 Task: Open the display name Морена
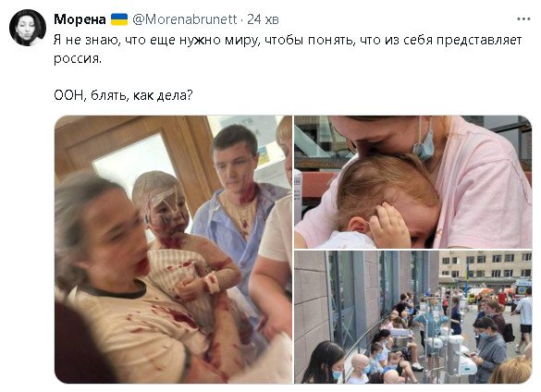pyautogui.click(x=80, y=19)
